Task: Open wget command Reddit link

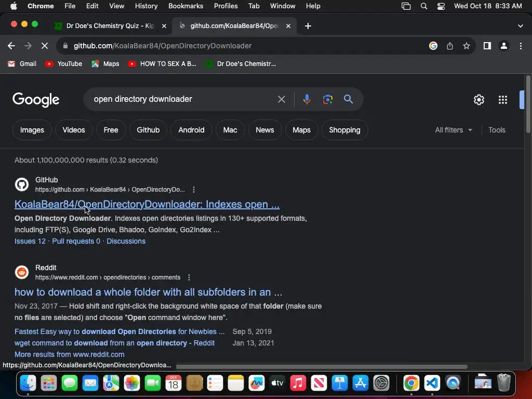Action: (x=114, y=343)
